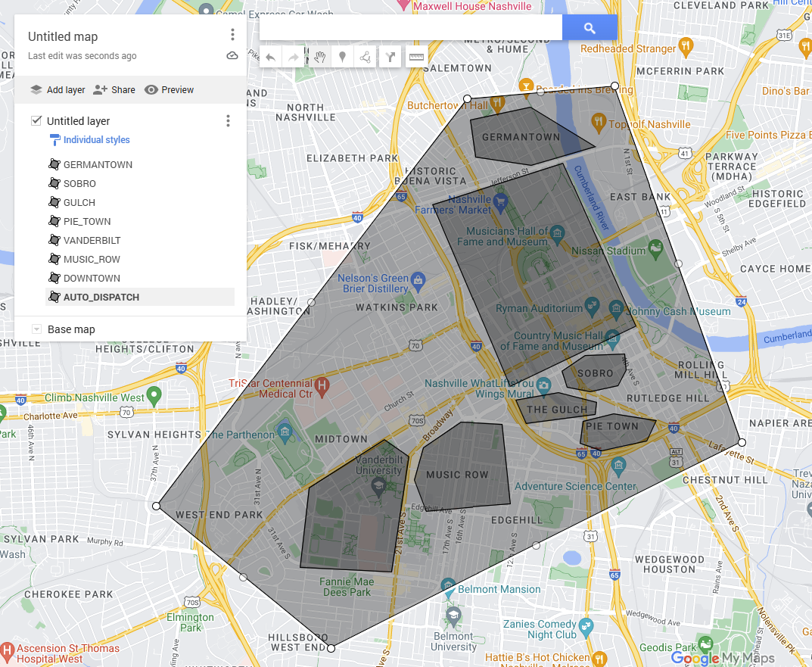Uncheck the Untitled layer visibility checkbox
The image size is (812, 667).
37,120
